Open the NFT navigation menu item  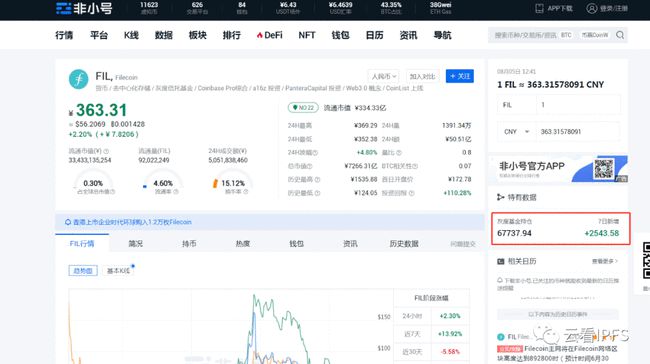point(307,36)
